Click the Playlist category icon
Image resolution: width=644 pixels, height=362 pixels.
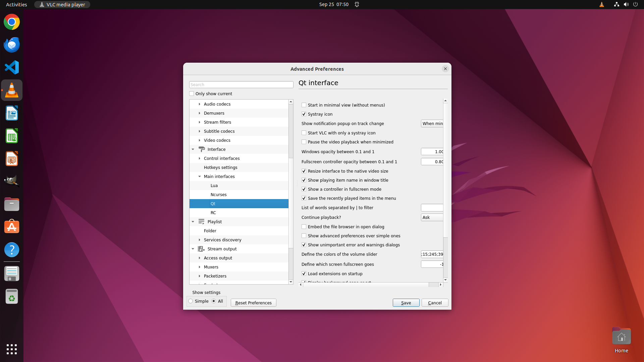[201, 222]
